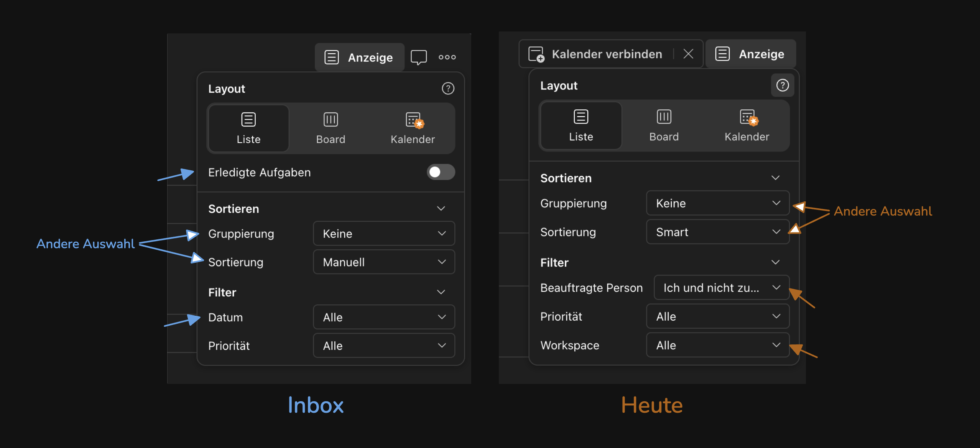
Task: Click the Layout help icon in Inbox panel
Action: (x=448, y=89)
